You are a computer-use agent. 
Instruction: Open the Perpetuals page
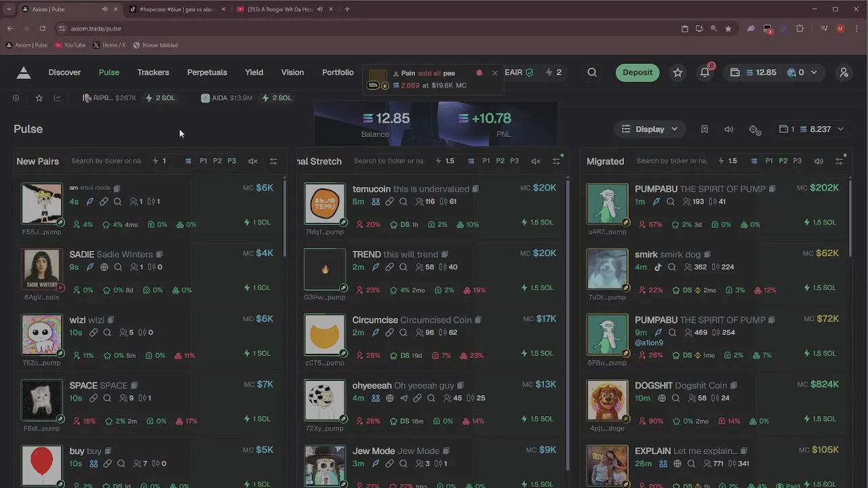(x=207, y=73)
